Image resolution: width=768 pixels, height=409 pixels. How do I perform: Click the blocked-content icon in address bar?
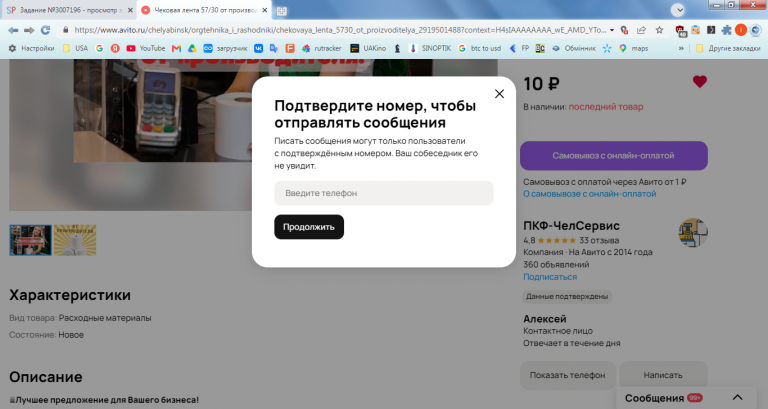click(624, 30)
